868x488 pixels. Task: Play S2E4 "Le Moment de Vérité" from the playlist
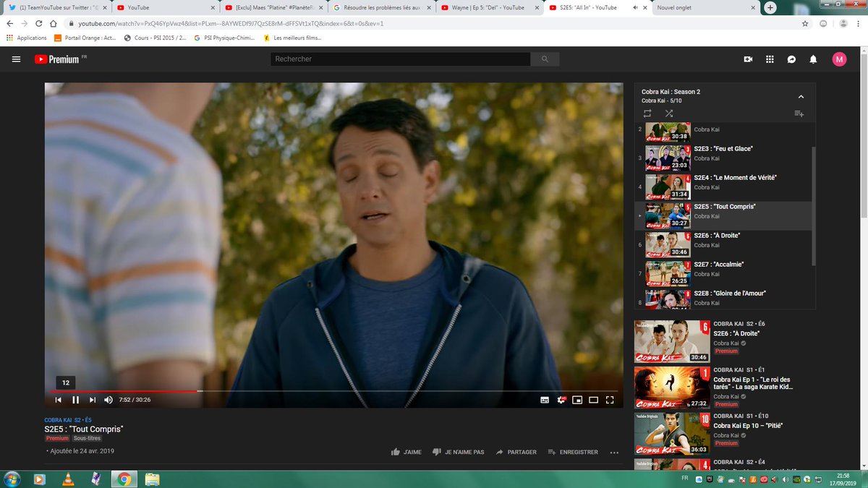point(723,187)
